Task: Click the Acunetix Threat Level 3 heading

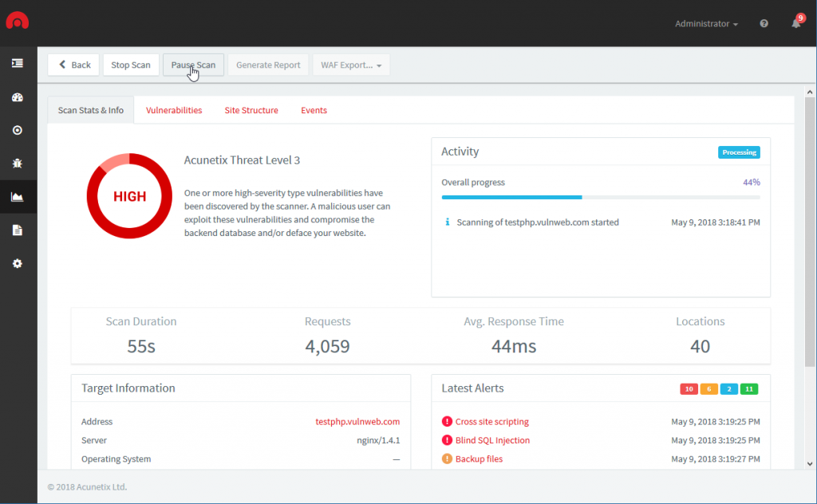Action: pyautogui.click(x=242, y=160)
